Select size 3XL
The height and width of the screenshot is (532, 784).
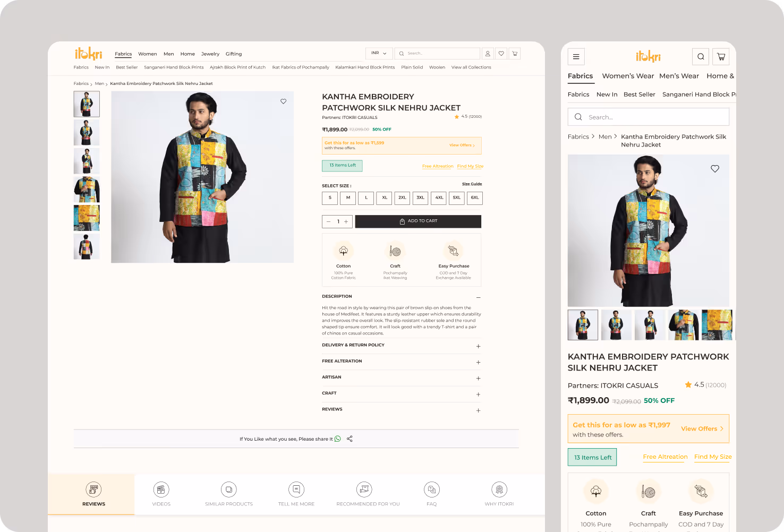tap(421, 198)
